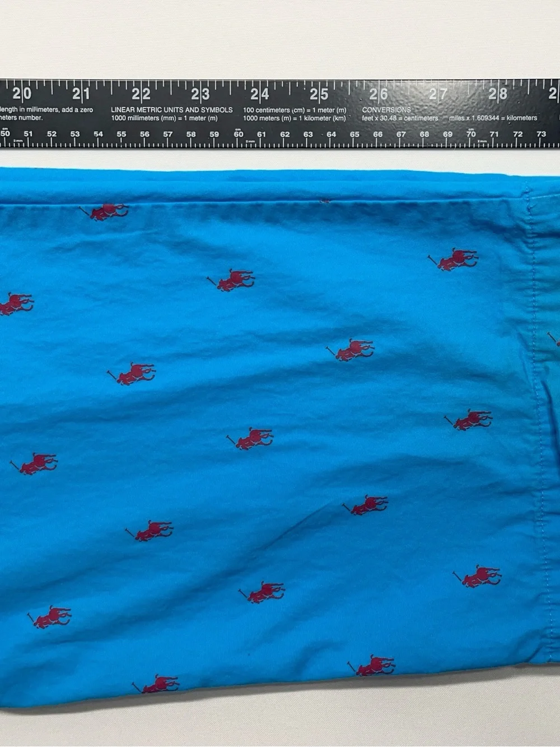Click pony logo partly hidden by vertical seam
The image size is (560, 747).
(553, 339)
